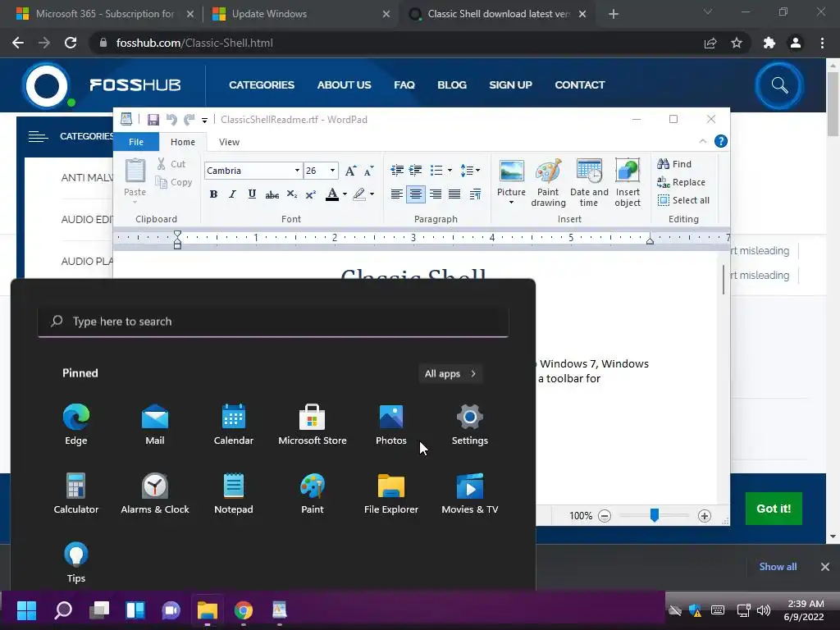Screen dimensions: 840x630
Task: Toggle underline formatting in WordPad
Action: coord(252,194)
